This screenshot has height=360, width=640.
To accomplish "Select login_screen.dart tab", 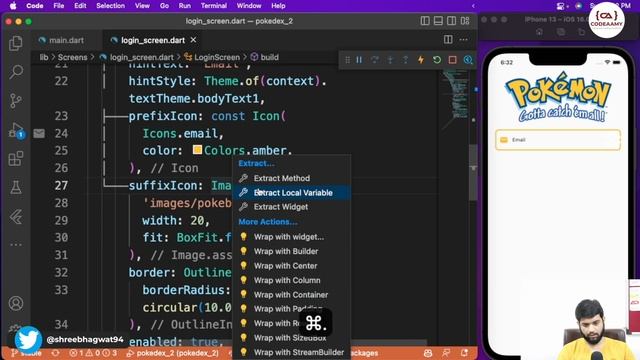I will click(153, 40).
